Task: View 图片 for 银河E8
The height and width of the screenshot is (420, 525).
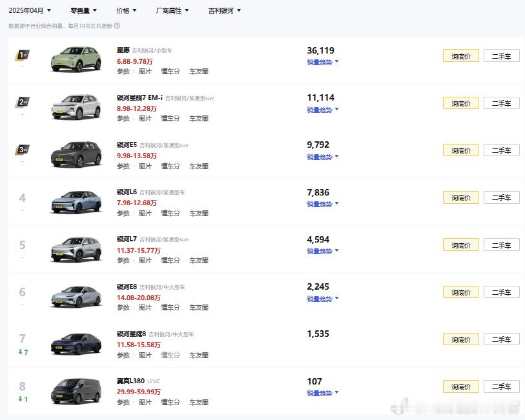Action: pyautogui.click(x=145, y=307)
